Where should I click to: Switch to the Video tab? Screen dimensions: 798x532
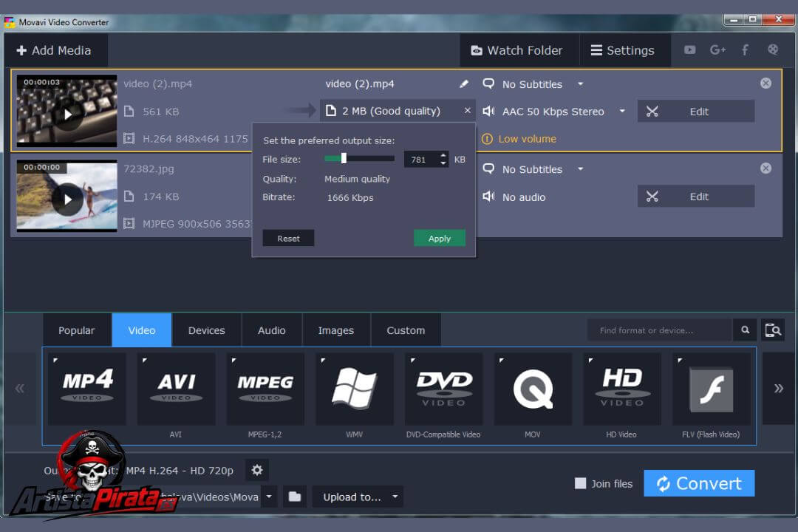[x=141, y=330]
